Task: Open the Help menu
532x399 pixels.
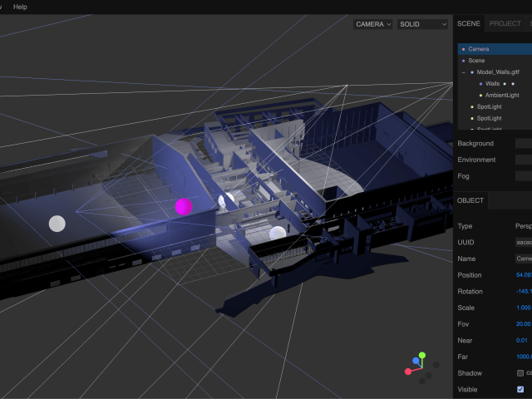Action: [x=20, y=7]
